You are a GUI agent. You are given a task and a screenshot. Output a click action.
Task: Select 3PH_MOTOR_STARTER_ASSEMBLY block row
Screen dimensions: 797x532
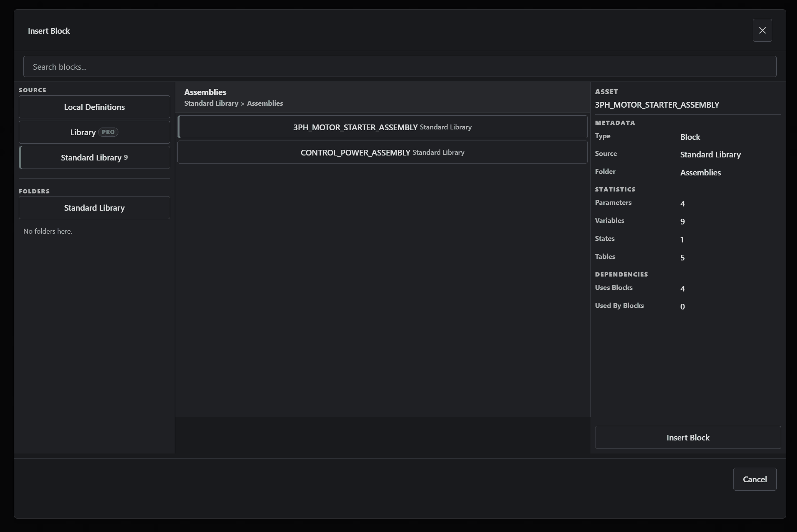pos(382,127)
